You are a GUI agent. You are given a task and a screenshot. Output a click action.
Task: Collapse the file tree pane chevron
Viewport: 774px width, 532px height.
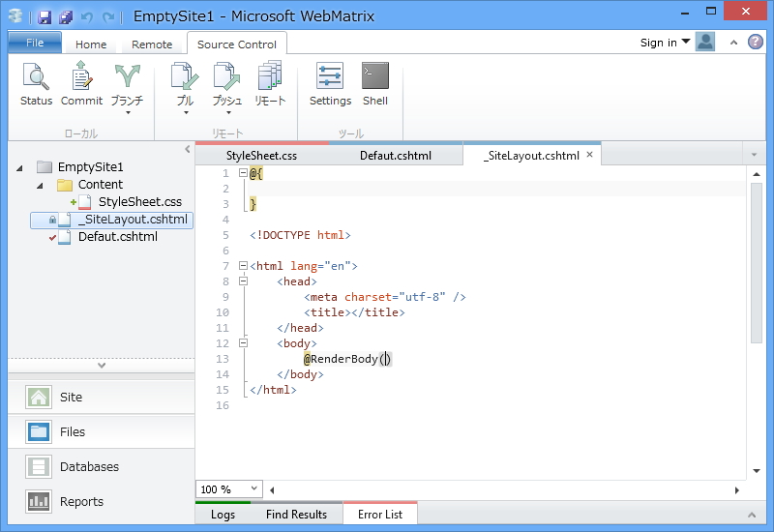pos(188,149)
